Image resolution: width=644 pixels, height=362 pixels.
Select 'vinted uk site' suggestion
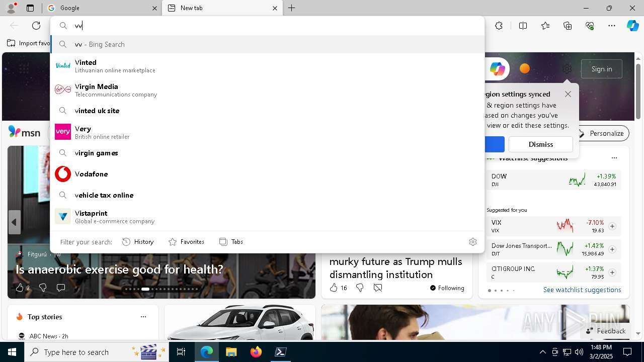pos(267,111)
